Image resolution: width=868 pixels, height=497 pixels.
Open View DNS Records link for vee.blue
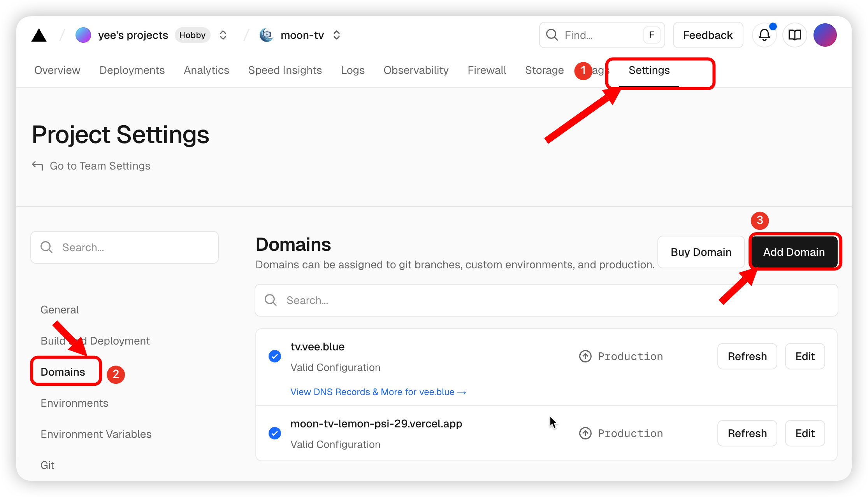tap(378, 392)
